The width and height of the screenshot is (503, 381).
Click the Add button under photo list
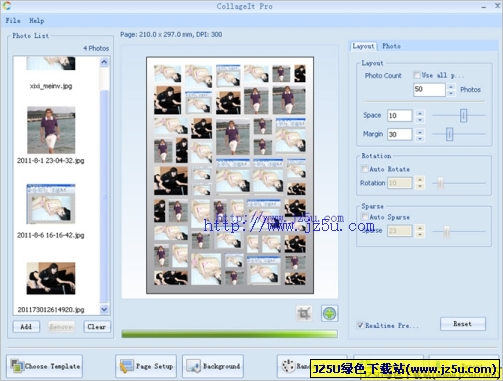point(26,327)
